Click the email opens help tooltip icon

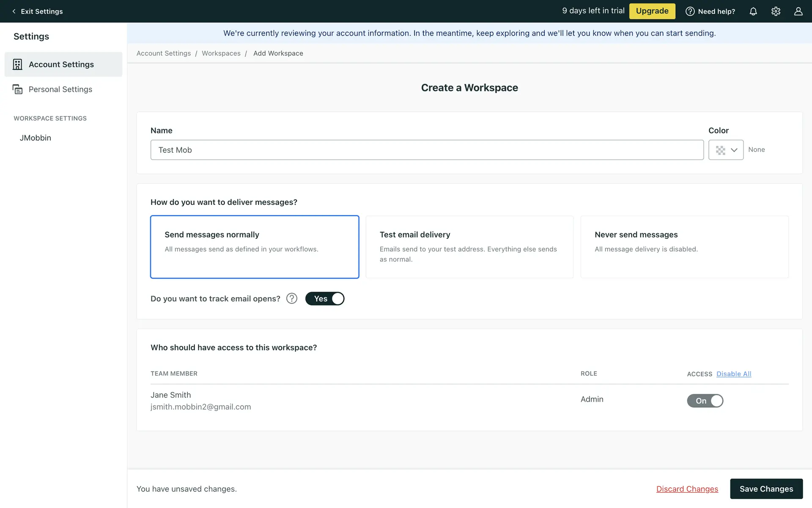click(292, 298)
